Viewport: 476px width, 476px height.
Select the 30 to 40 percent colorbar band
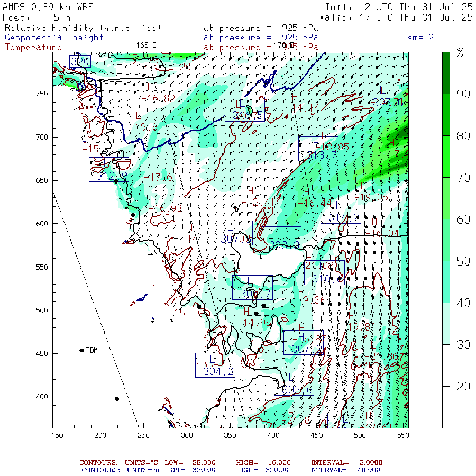(446, 324)
